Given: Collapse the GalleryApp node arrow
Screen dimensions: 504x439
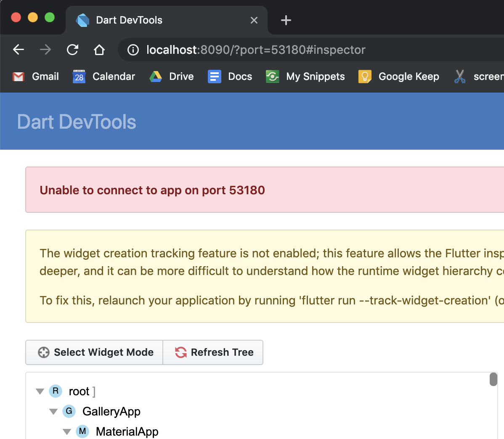Looking at the screenshot, I should tap(53, 411).
